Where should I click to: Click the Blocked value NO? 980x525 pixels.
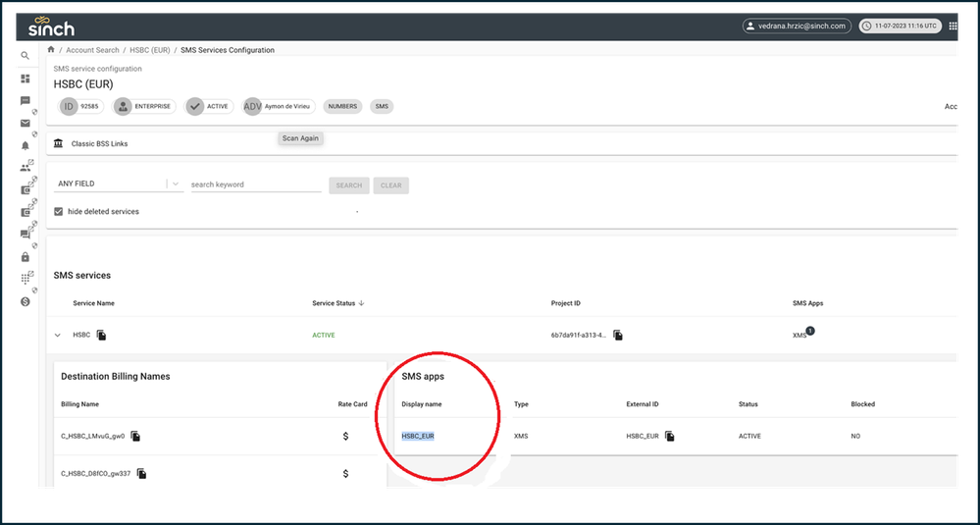pyautogui.click(x=855, y=437)
